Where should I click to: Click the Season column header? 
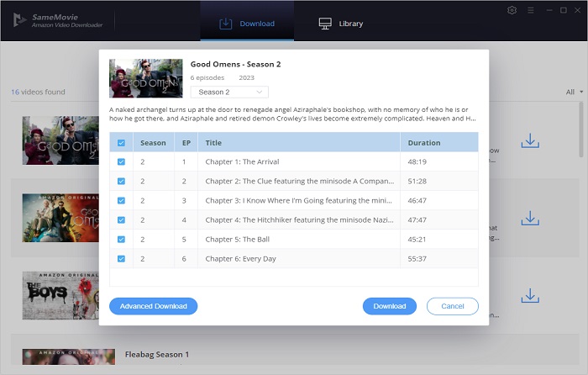153,143
